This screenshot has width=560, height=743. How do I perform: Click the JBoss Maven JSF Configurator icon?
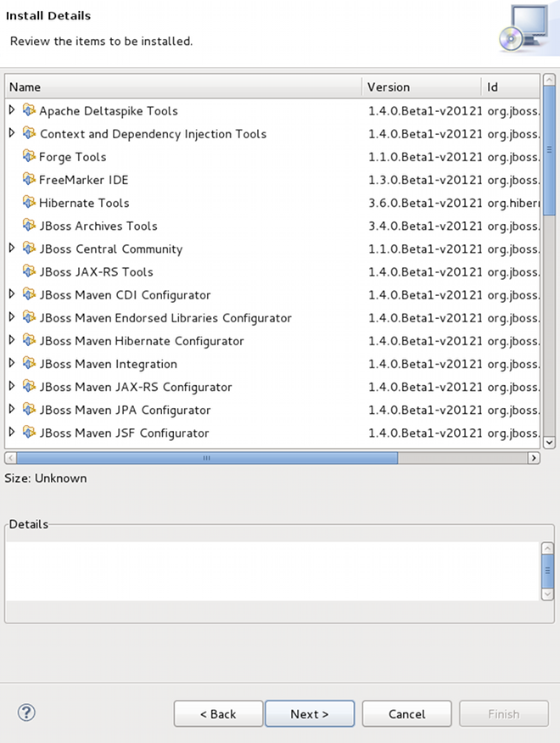click(29, 433)
